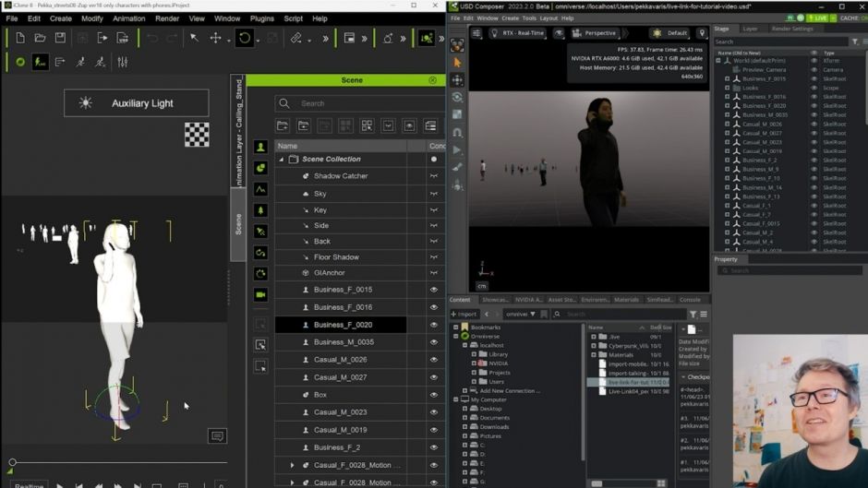Click in the Scene manager Search field
Viewport: 868px width, 488px height.
click(x=360, y=103)
